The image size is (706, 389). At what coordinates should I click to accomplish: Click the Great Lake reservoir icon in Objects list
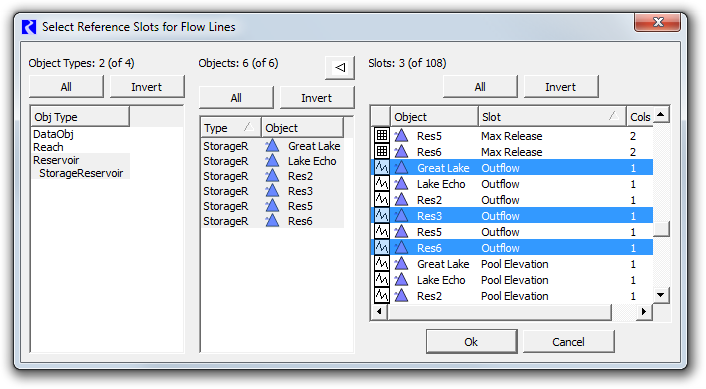click(x=272, y=146)
